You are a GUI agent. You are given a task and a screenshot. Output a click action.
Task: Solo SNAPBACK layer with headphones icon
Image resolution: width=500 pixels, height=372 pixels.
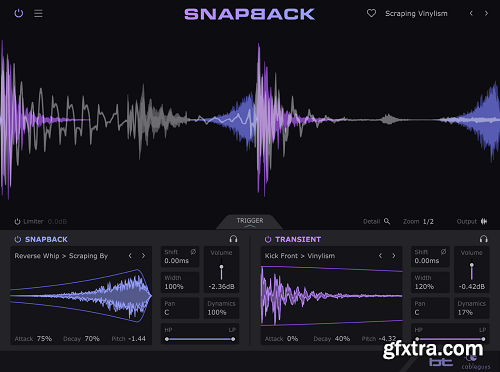[x=233, y=239]
